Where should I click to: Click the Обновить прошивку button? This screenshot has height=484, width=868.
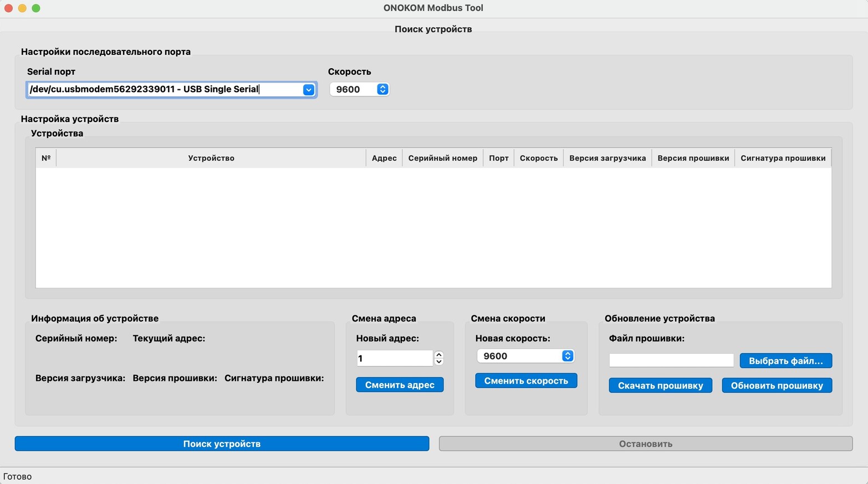click(x=777, y=385)
